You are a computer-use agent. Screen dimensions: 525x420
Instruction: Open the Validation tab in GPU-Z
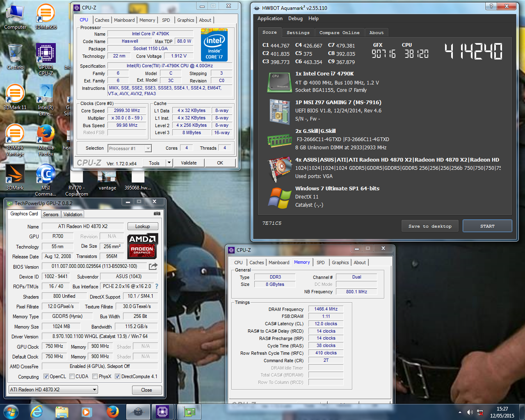pos(73,215)
